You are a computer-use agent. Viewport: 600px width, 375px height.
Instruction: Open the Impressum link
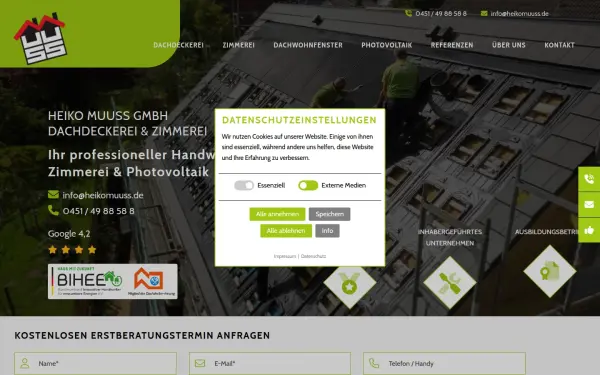pyautogui.click(x=285, y=256)
